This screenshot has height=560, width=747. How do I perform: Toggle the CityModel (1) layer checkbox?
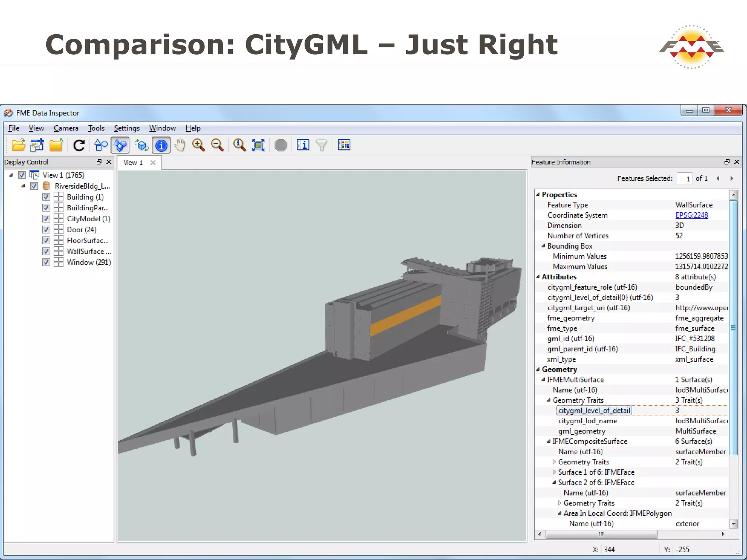[x=46, y=219]
